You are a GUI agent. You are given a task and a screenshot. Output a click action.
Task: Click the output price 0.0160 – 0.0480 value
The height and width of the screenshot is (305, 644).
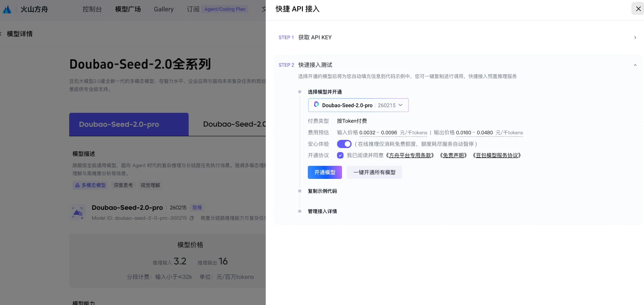(474, 133)
